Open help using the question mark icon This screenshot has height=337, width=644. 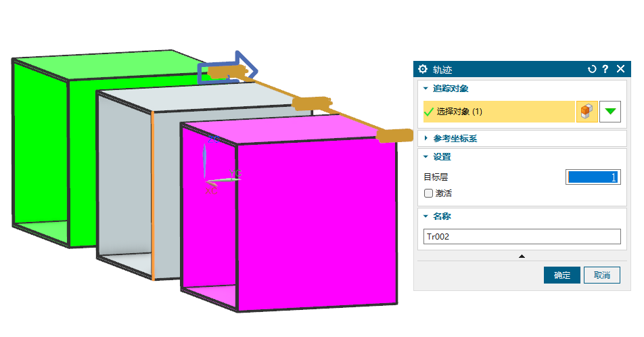coord(605,69)
